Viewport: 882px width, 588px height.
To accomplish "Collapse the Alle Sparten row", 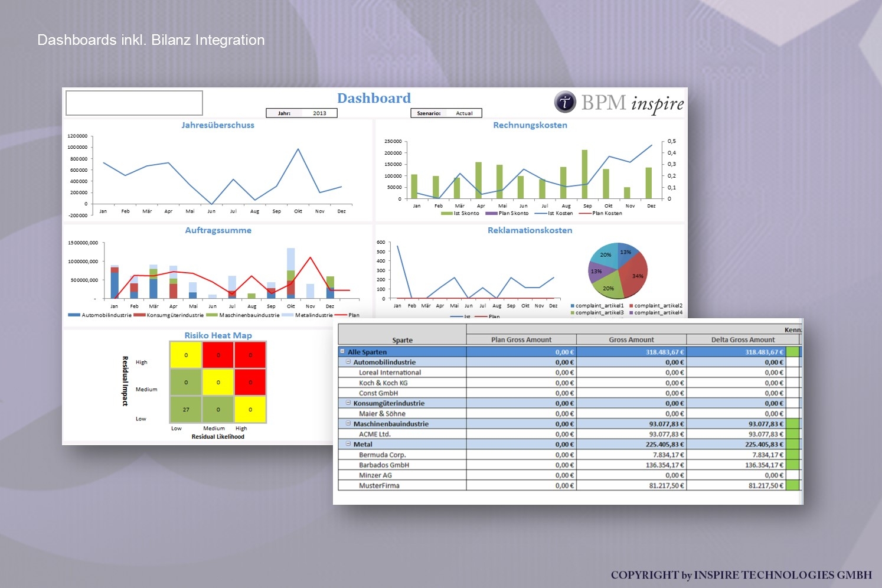I will coord(342,351).
